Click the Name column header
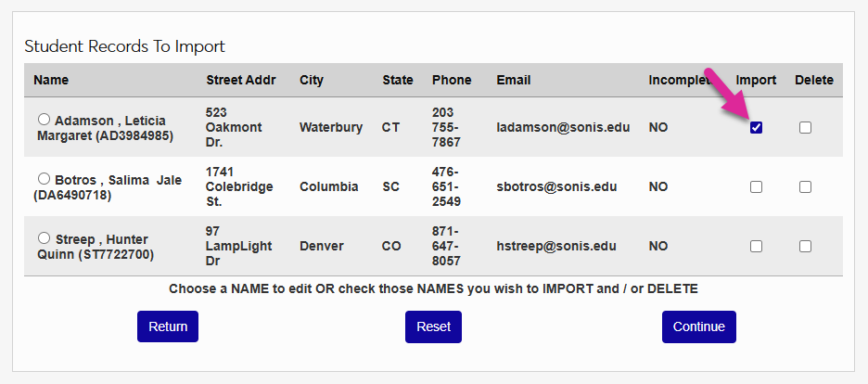The height and width of the screenshot is (384, 868). [x=51, y=80]
